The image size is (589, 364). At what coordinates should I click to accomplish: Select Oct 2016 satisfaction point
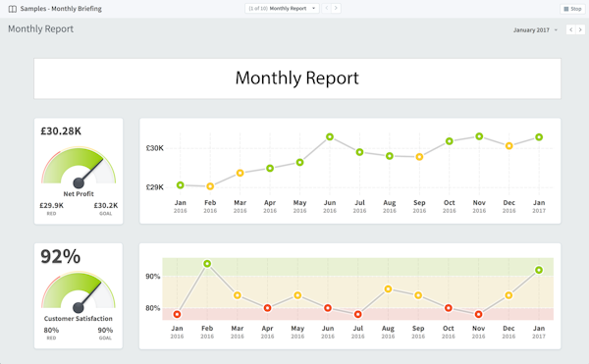click(x=449, y=308)
